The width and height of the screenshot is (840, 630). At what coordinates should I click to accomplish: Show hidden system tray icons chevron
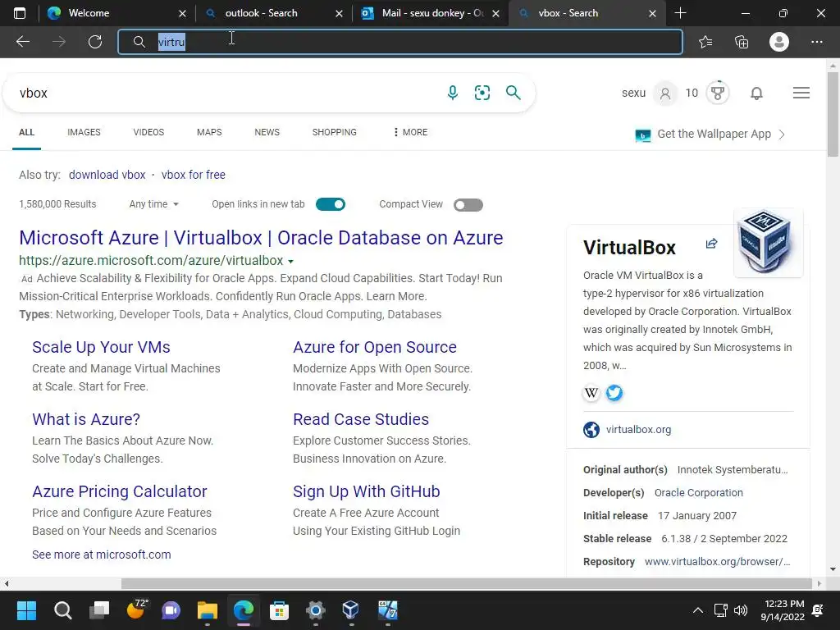click(698, 610)
